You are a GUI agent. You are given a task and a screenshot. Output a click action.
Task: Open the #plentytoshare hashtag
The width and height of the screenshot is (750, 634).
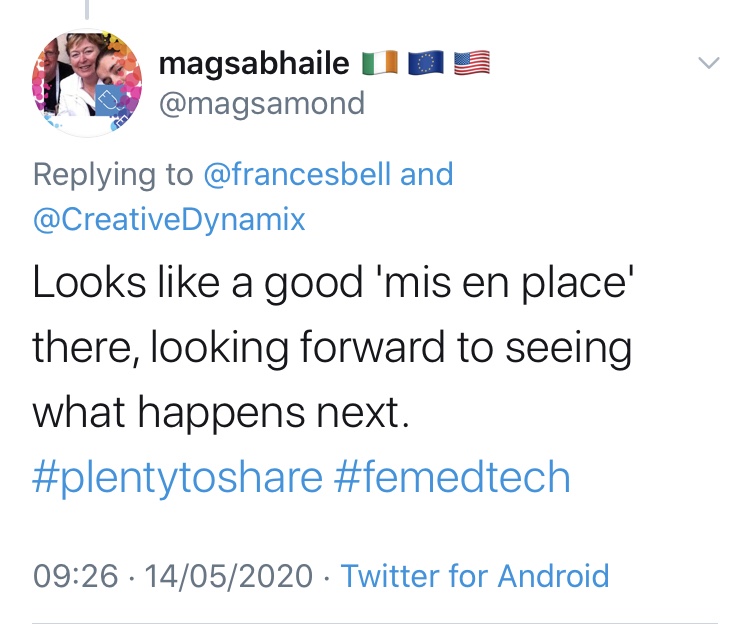click(177, 477)
